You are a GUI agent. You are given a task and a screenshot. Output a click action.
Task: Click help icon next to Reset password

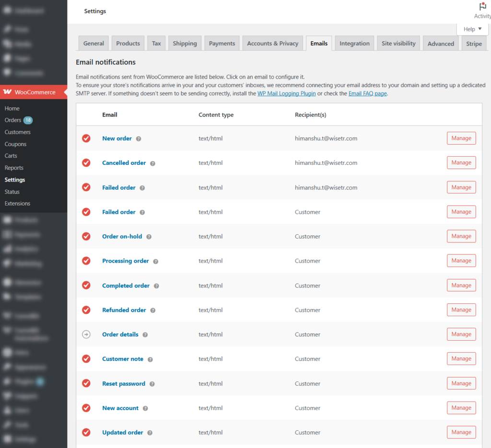[x=152, y=384]
